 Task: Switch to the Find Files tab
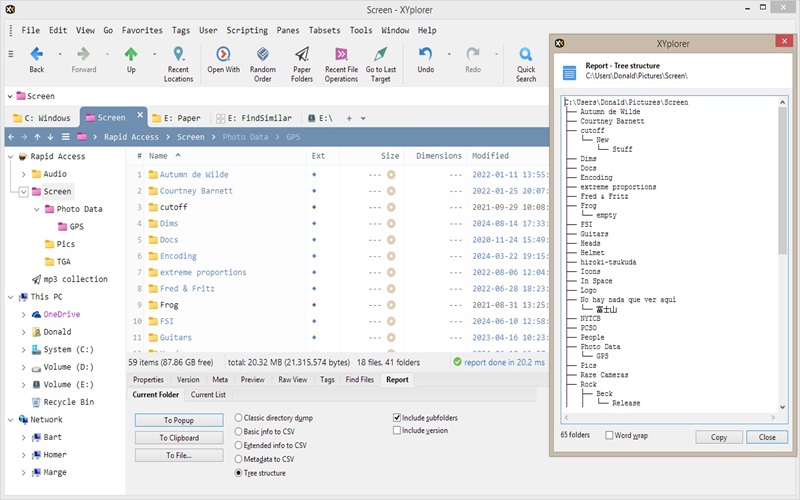tap(360, 380)
